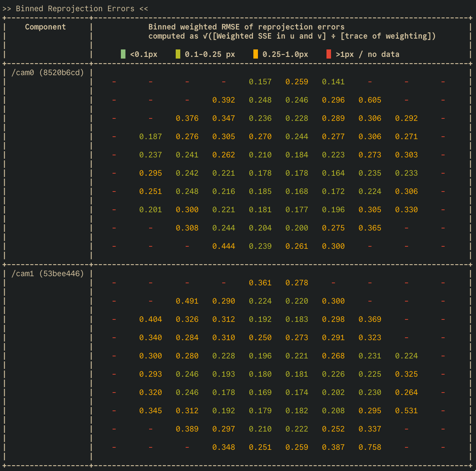Click the value 0.293

click(x=151, y=374)
